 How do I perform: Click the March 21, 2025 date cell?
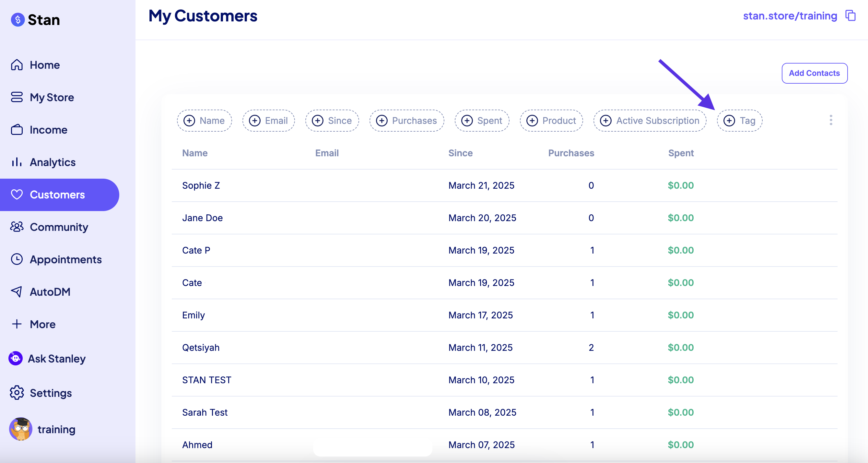click(x=481, y=185)
